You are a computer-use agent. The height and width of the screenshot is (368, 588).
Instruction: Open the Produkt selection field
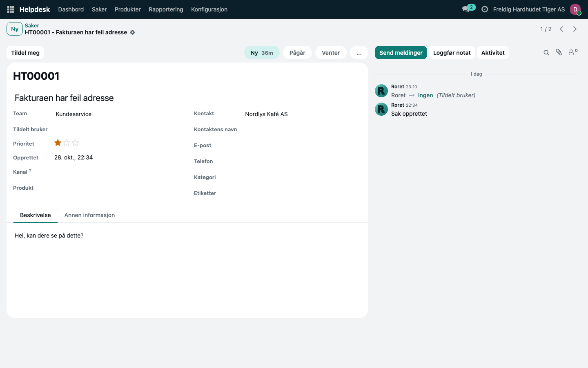pos(118,188)
